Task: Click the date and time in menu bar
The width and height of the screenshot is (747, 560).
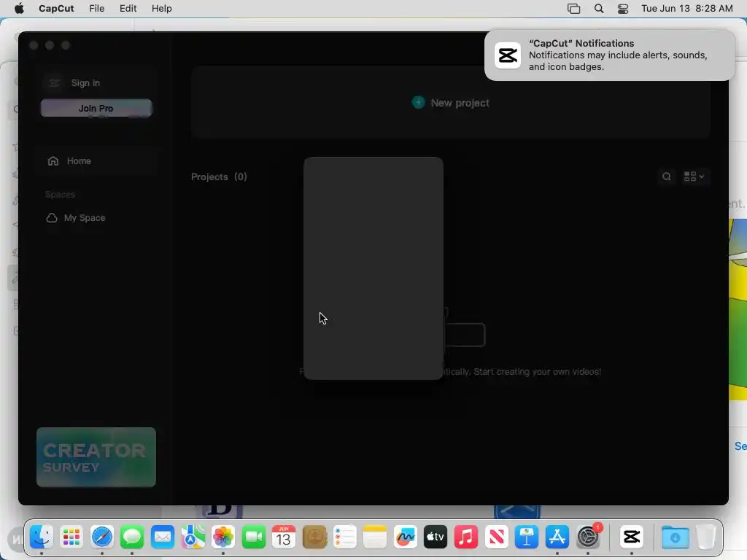Action: coord(687,9)
